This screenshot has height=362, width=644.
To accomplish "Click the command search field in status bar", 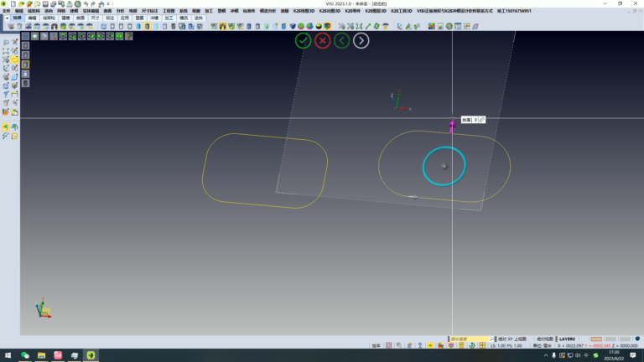I will (x=469, y=339).
